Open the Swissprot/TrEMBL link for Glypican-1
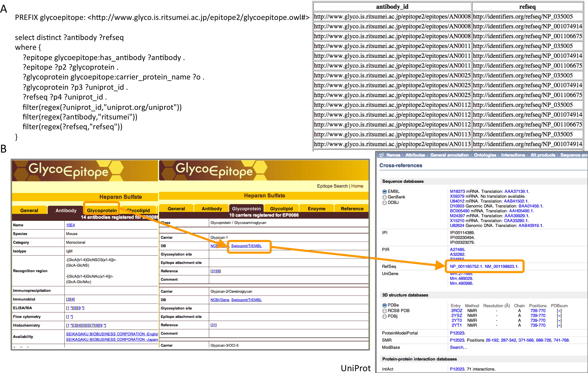The image size is (588, 373). point(246,246)
